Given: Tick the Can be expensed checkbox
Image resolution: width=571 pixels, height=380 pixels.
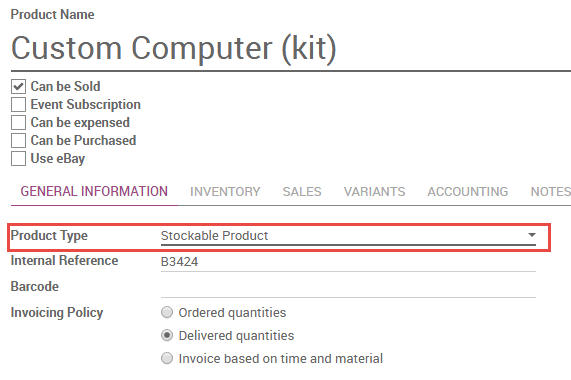Looking at the screenshot, I should [x=18, y=123].
